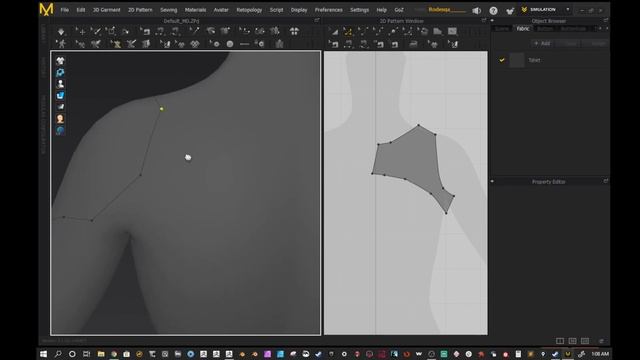The width and height of the screenshot is (640, 360).
Task: Select the Edit Pattern tool in 2D toolbar
Action: [x=334, y=31]
